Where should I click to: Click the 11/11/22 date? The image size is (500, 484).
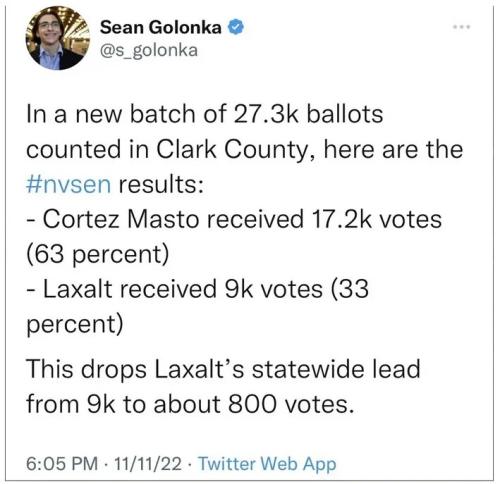[x=148, y=463]
